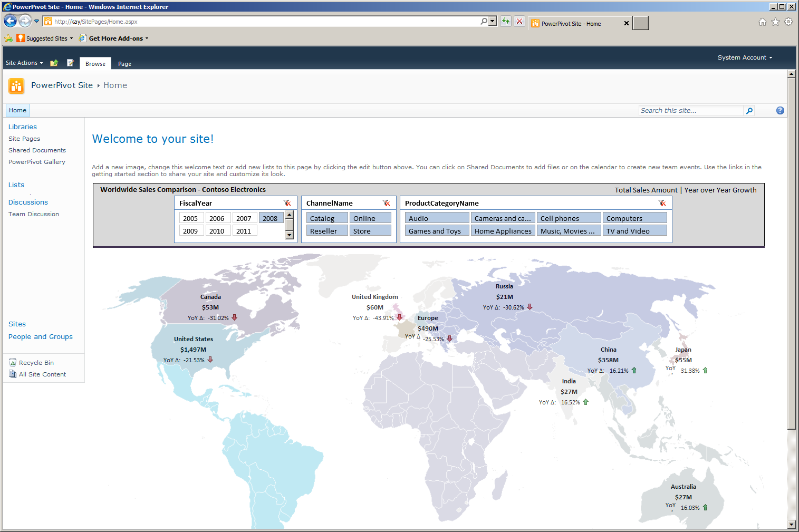Open a new browser tab
Viewport: 799px width, 532px height.
coord(640,23)
